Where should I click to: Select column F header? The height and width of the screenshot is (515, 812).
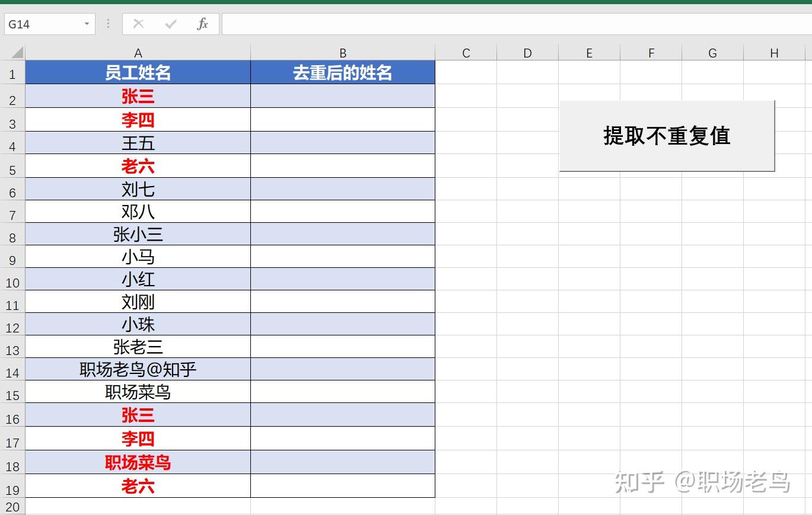pos(651,53)
